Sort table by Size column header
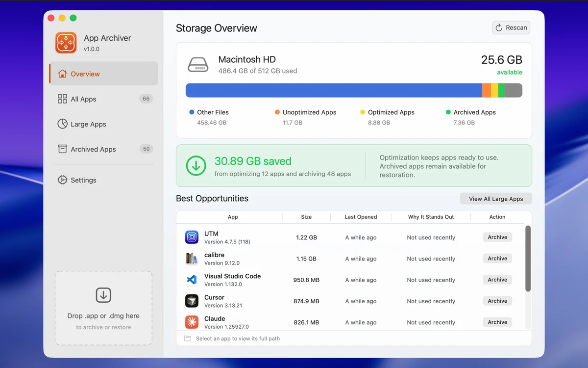Viewport: 588px width, 368px height. click(x=306, y=217)
